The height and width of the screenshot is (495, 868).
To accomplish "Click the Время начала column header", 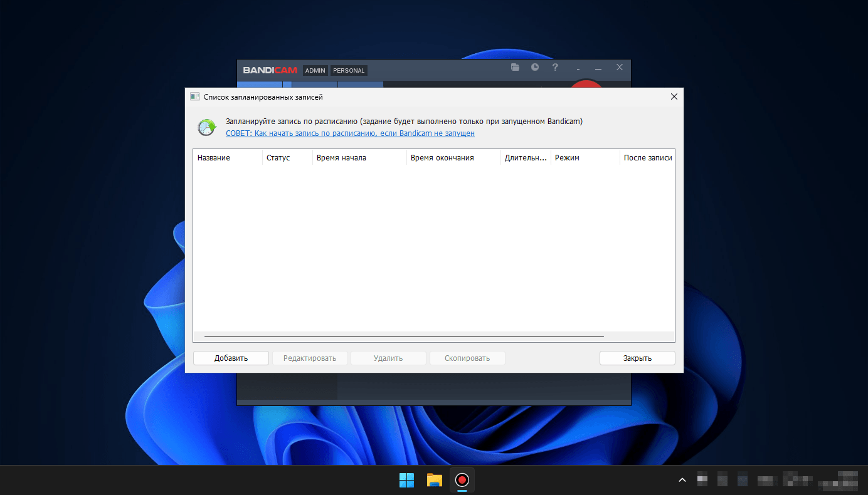I will (x=359, y=158).
